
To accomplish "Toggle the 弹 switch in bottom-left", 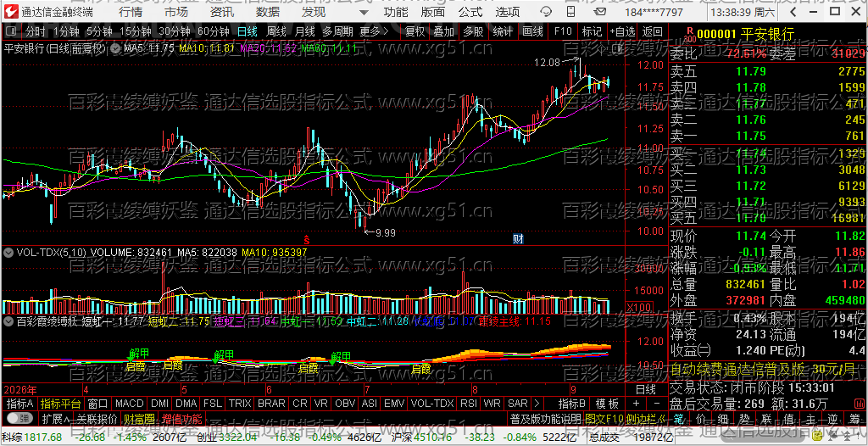I will [x=19, y=418].
